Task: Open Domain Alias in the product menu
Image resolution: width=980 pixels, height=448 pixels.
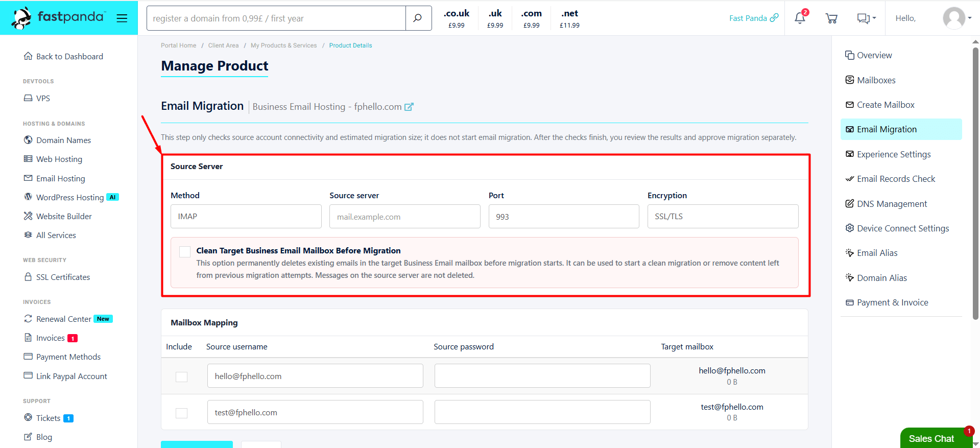Action: pos(876,278)
